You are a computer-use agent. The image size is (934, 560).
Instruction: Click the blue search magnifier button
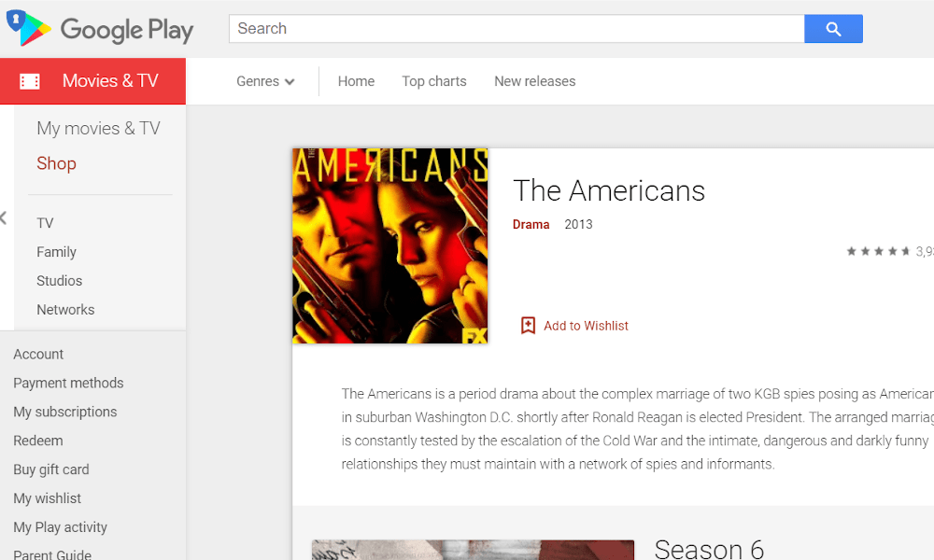pyautogui.click(x=833, y=29)
